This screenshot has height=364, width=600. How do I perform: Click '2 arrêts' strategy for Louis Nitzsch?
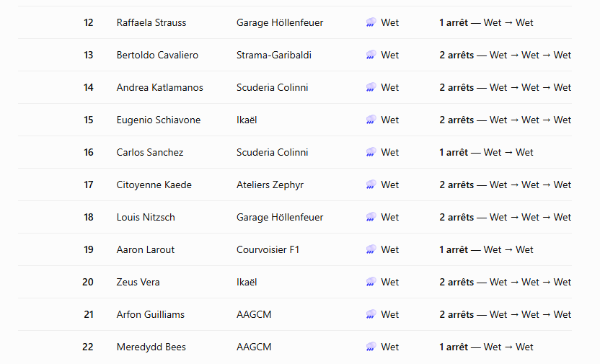(x=456, y=217)
